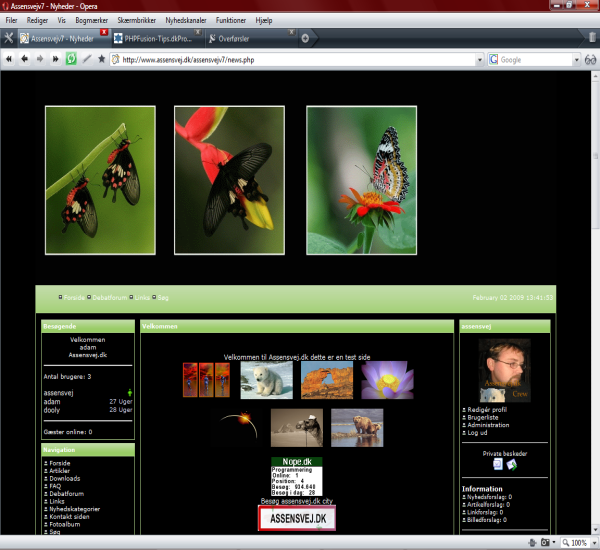600x550 pixels.
Task: Open the rock arch thumbnail
Action: pos(327,380)
